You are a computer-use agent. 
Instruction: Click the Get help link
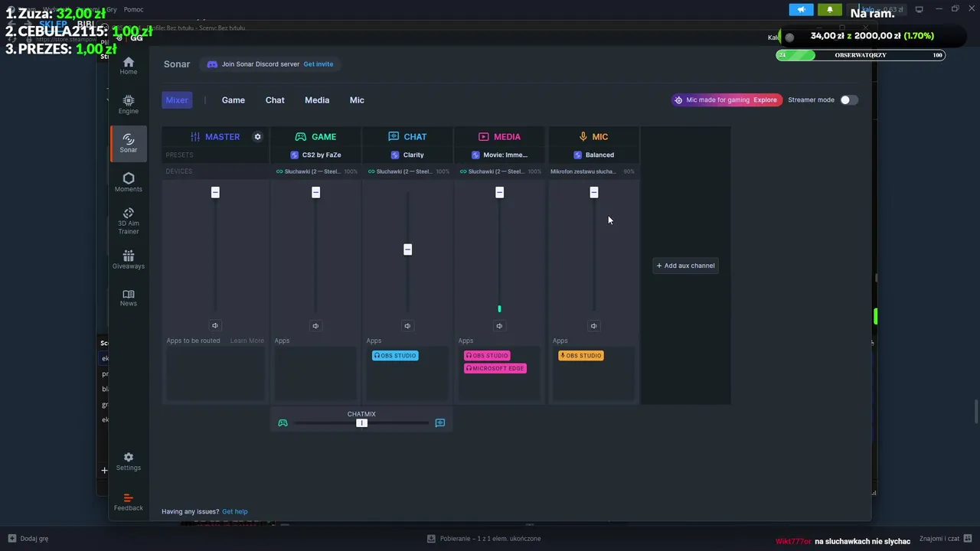pyautogui.click(x=235, y=511)
